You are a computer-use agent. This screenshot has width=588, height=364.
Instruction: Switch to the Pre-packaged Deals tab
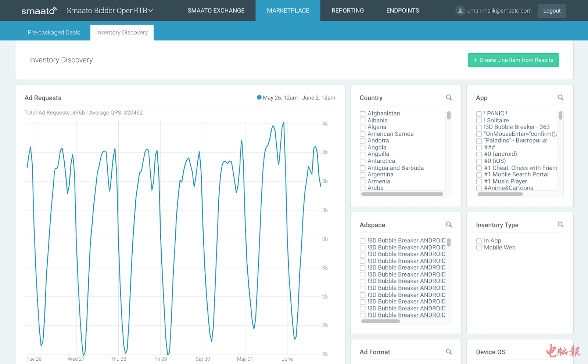(54, 32)
